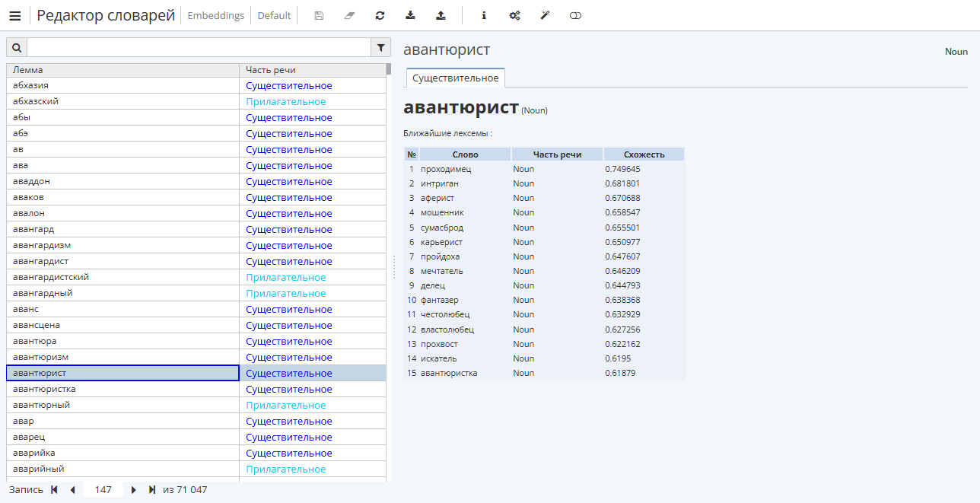Go to next record

pyautogui.click(x=134, y=490)
